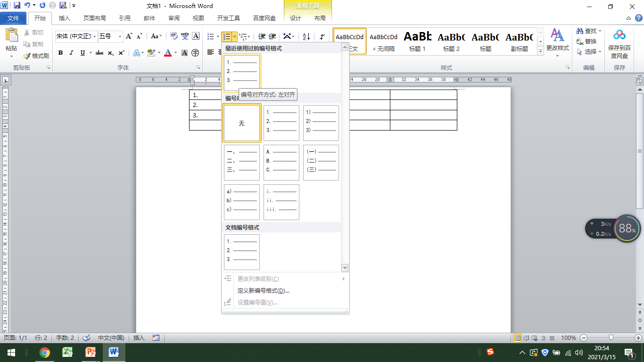644x362 pixels.
Task: Click the Change Styles (更改样式) icon
Action: tap(558, 35)
